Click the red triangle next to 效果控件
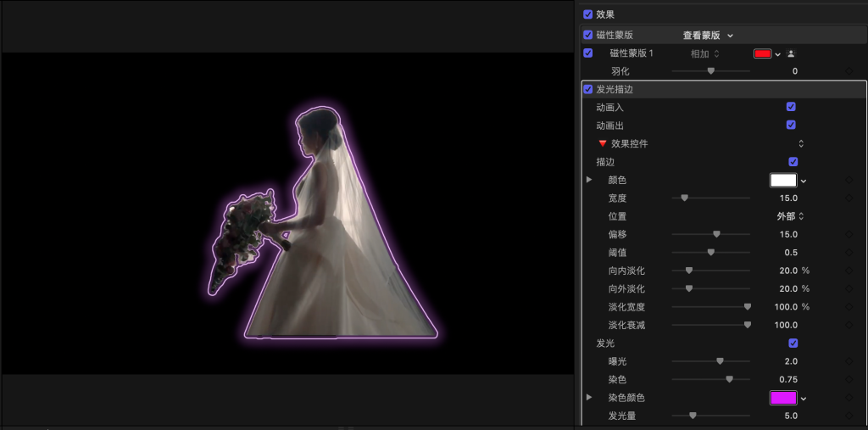 coord(603,144)
